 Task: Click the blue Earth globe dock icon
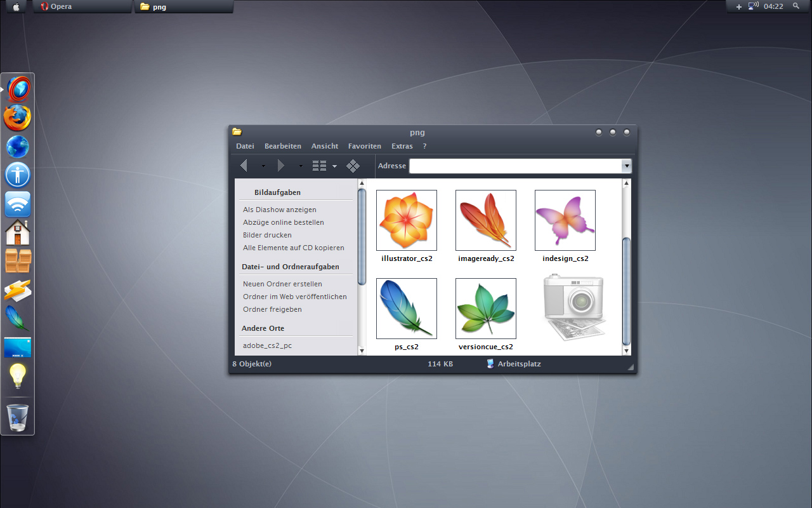click(18, 147)
